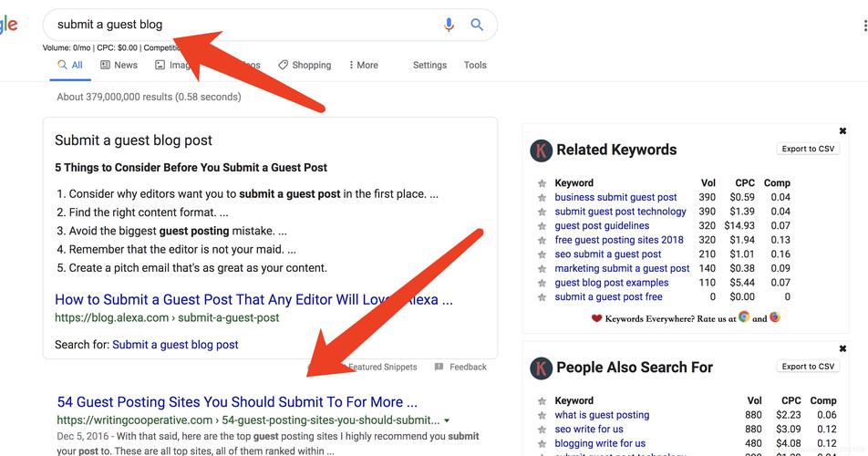The height and width of the screenshot is (456, 868).
Task: Click the Firefox icon in rating line
Action: 775,317
